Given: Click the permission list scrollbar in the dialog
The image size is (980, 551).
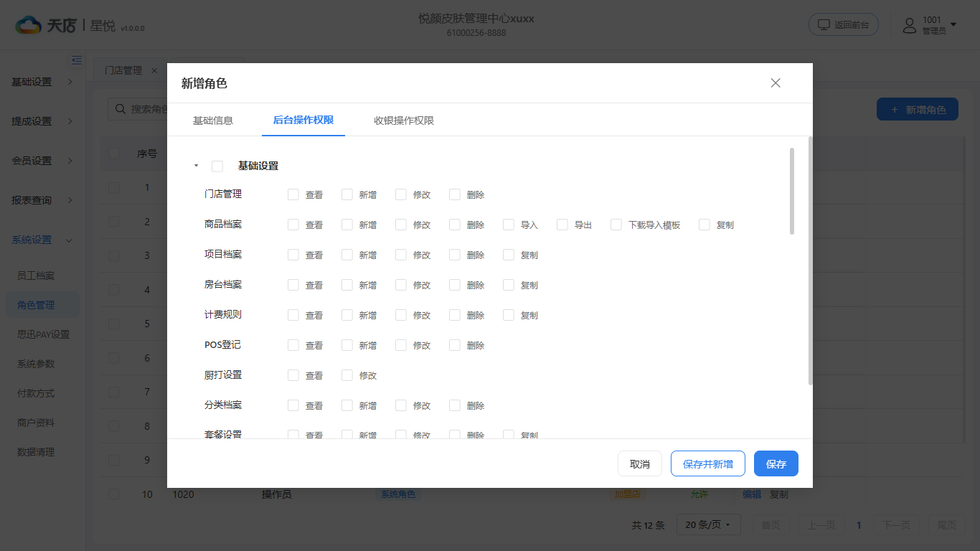Looking at the screenshot, I should coord(792,191).
